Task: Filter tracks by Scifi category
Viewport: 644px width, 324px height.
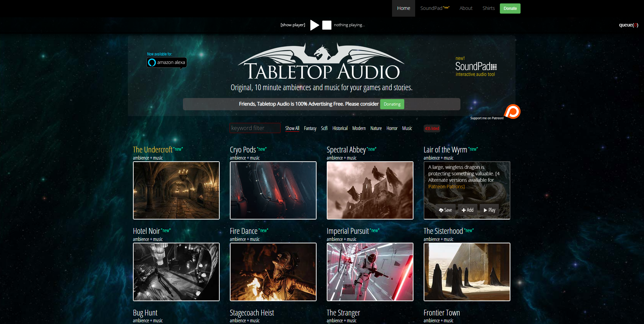Action: pyautogui.click(x=324, y=128)
